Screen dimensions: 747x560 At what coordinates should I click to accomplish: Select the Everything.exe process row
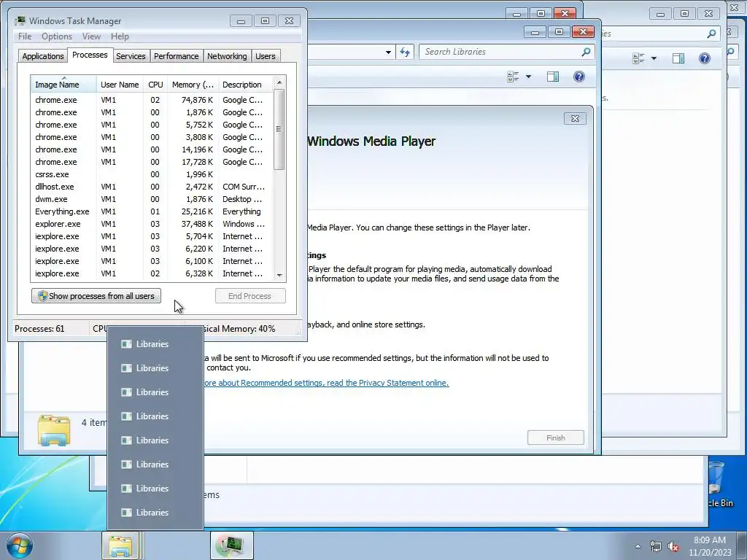152,211
